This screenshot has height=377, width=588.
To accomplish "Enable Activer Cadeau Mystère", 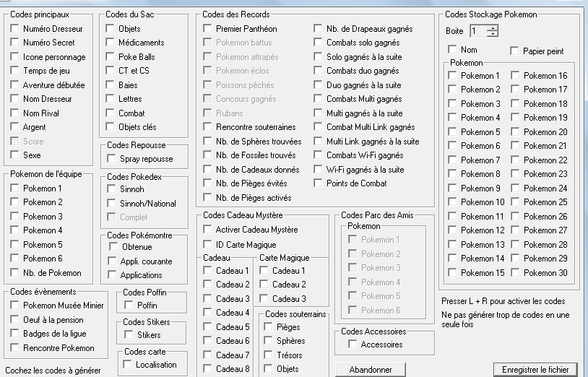I will (x=208, y=230).
